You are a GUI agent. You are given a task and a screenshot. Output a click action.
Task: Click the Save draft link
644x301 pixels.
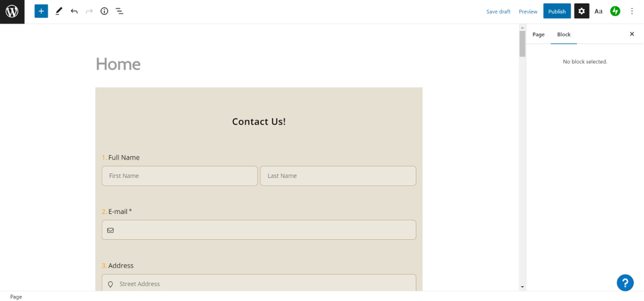pyautogui.click(x=498, y=12)
